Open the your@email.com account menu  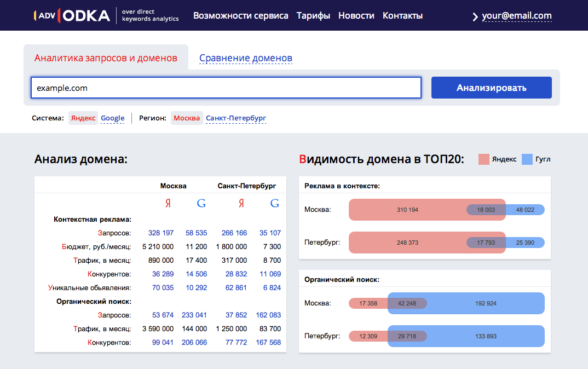[x=516, y=16]
